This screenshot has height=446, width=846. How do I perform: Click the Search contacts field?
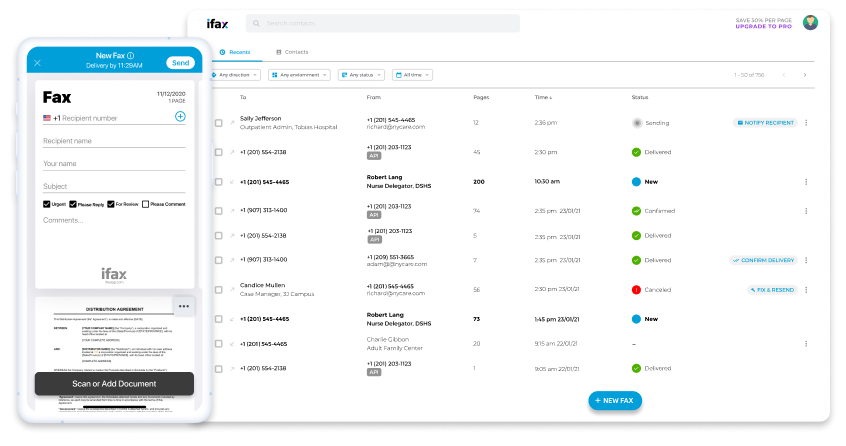[x=383, y=23]
